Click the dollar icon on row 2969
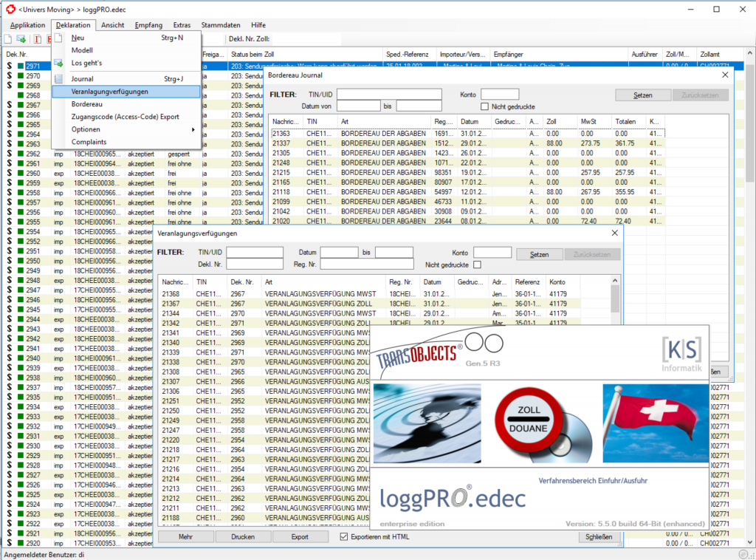 pyautogui.click(x=9, y=86)
